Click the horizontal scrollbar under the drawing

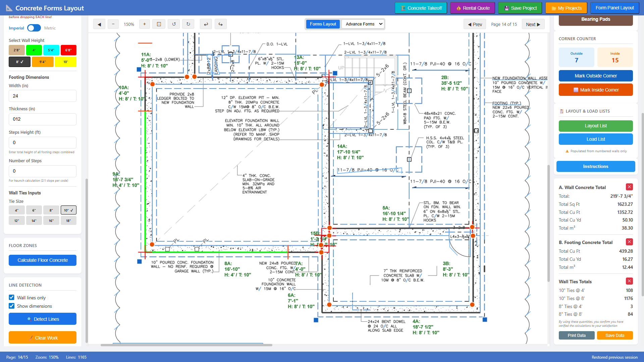pyautogui.click(x=186, y=345)
